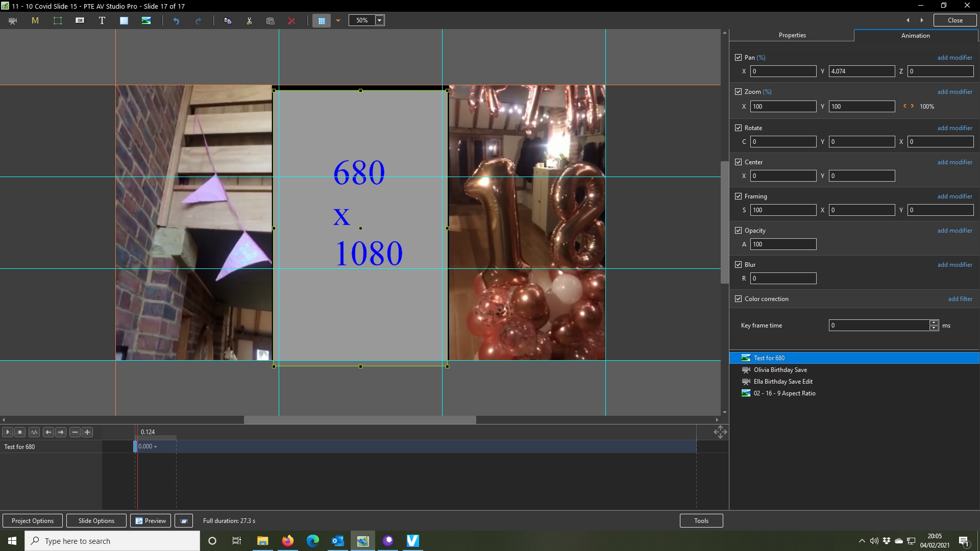Screen dimensions: 980x551
Task: Toggle the grid display button
Action: tap(322, 21)
